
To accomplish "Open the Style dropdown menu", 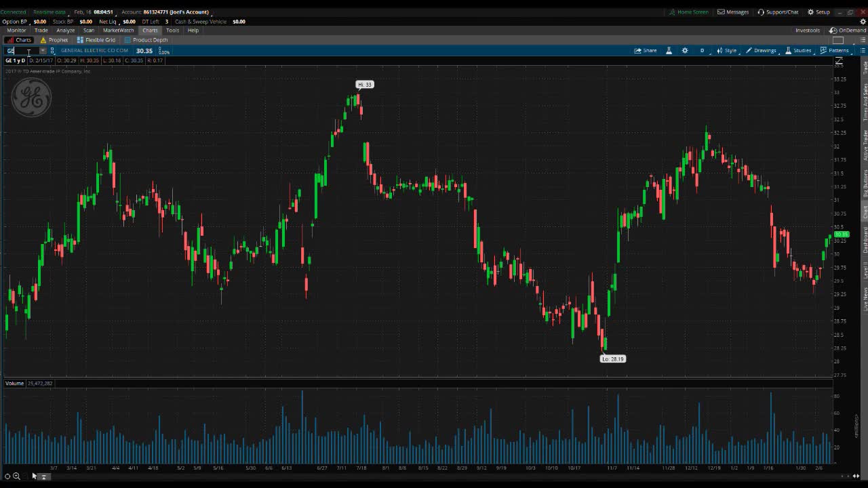I will (x=726, y=51).
